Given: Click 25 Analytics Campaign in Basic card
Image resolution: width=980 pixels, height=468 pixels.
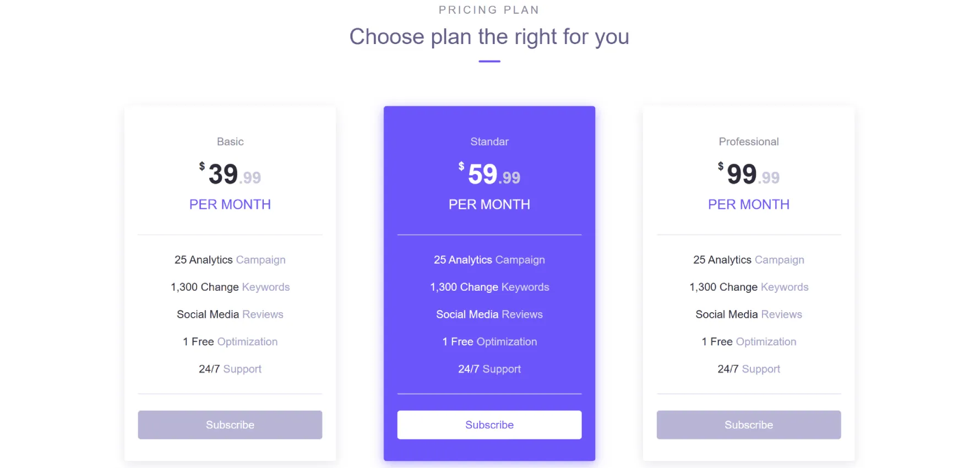Looking at the screenshot, I should pos(230,260).
